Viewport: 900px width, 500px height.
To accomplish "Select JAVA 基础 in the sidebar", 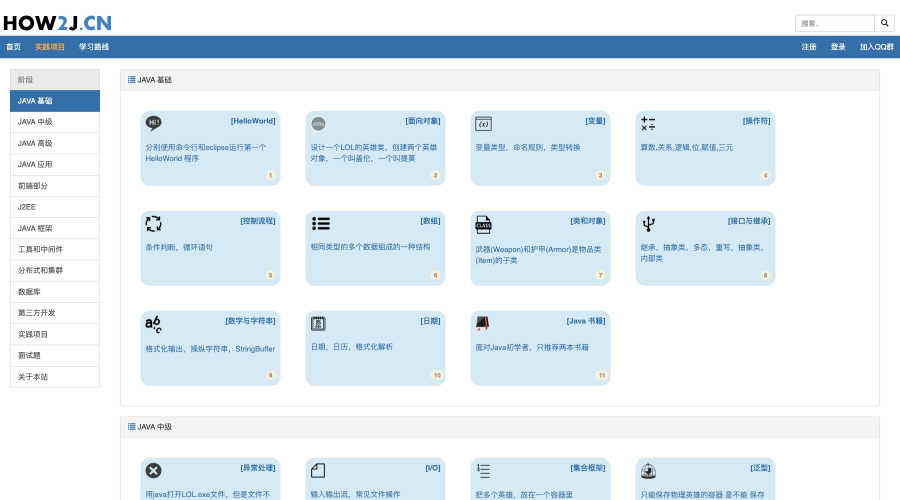I will 55,101.
